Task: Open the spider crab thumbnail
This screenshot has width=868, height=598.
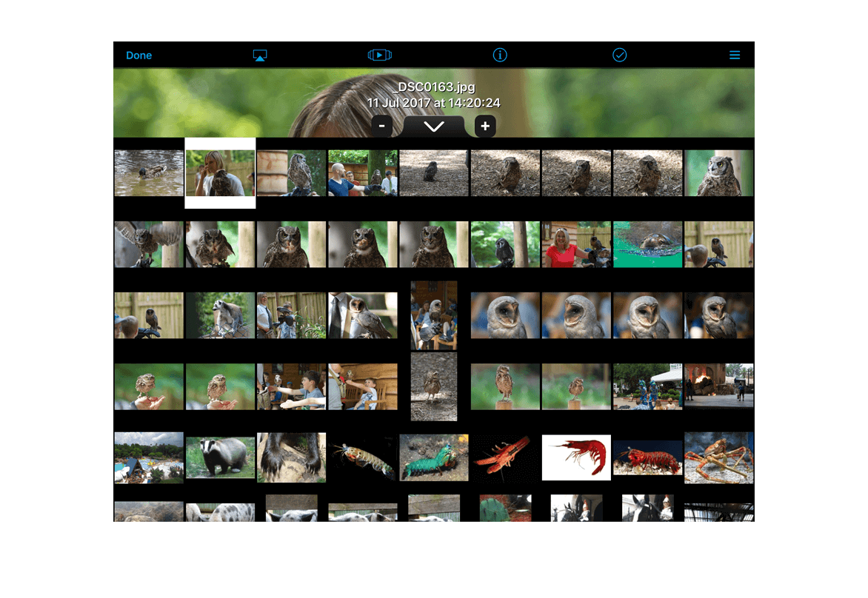Action: point(718,457)
